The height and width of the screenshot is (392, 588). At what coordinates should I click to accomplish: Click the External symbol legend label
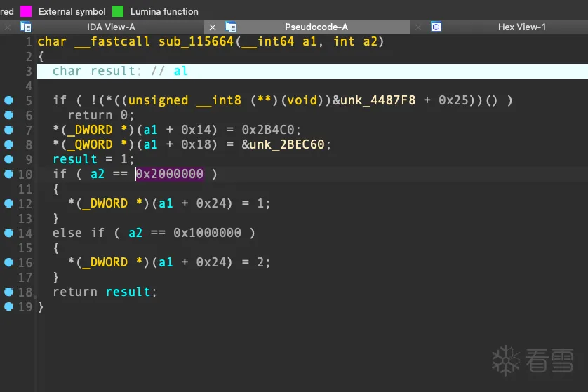click(x=72, y=12)
